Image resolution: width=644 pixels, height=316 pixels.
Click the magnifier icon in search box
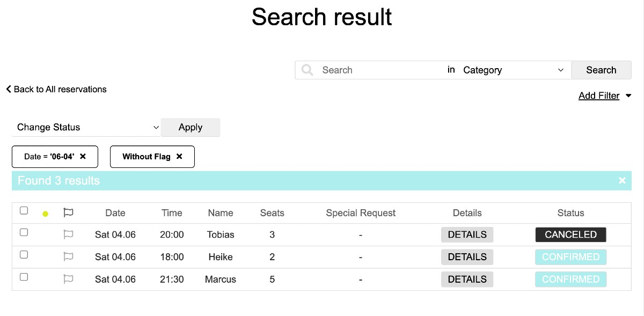coord(307,70)
